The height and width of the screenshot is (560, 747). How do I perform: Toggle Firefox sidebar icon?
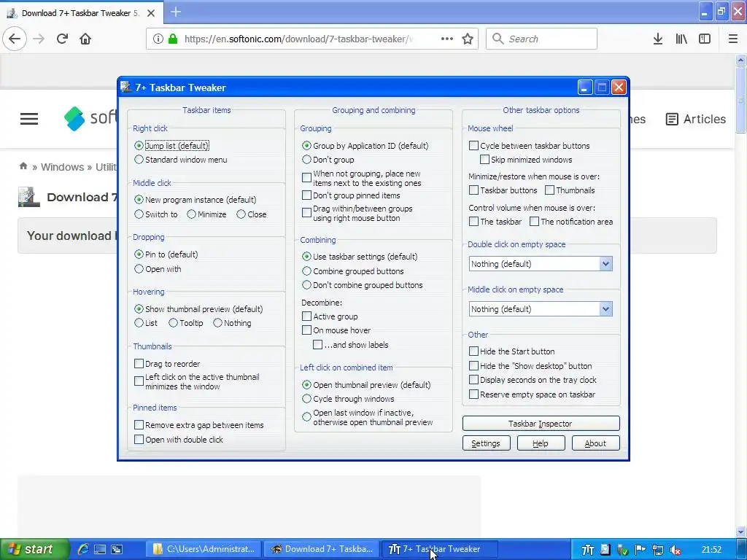[x=704, y=39]
